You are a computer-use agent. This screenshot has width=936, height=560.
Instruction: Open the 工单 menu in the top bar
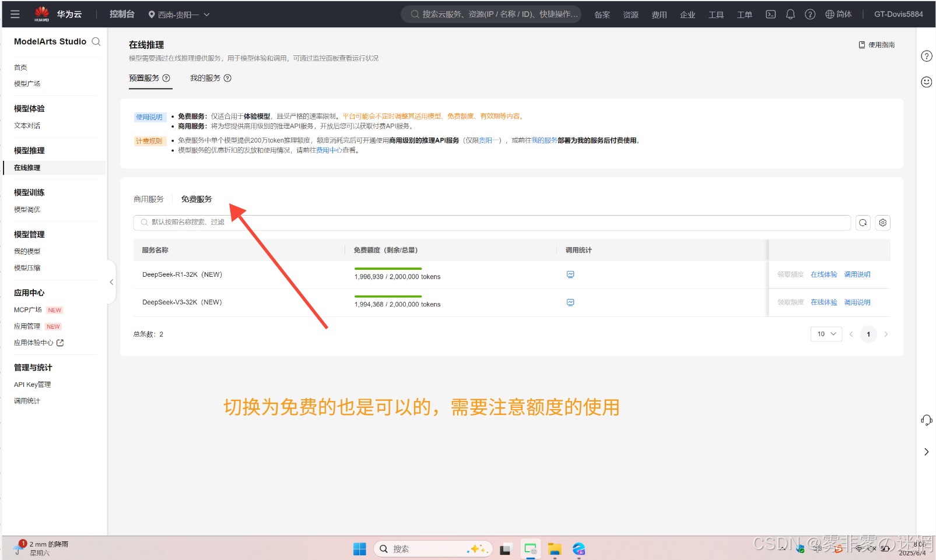click(745, 15)
